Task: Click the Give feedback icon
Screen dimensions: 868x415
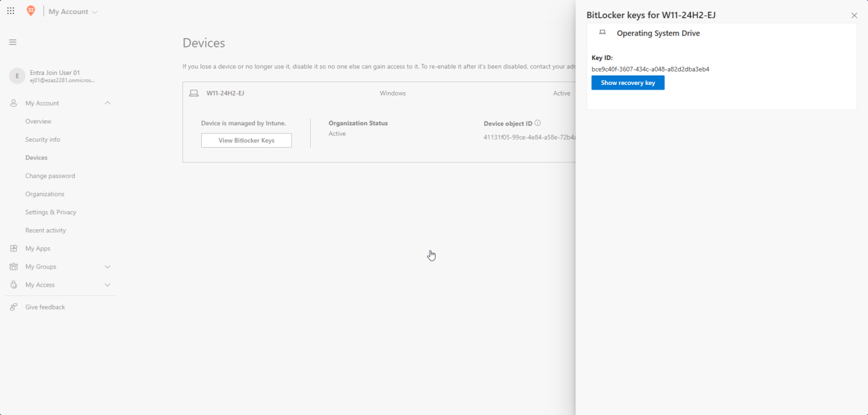Action: point(13,307)
